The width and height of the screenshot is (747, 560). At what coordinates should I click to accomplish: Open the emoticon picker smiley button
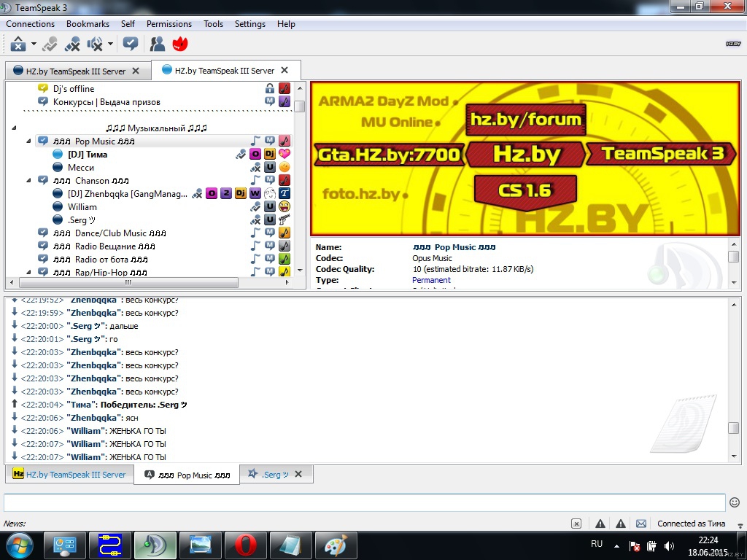pyautogui.click(x=735, y=502)
